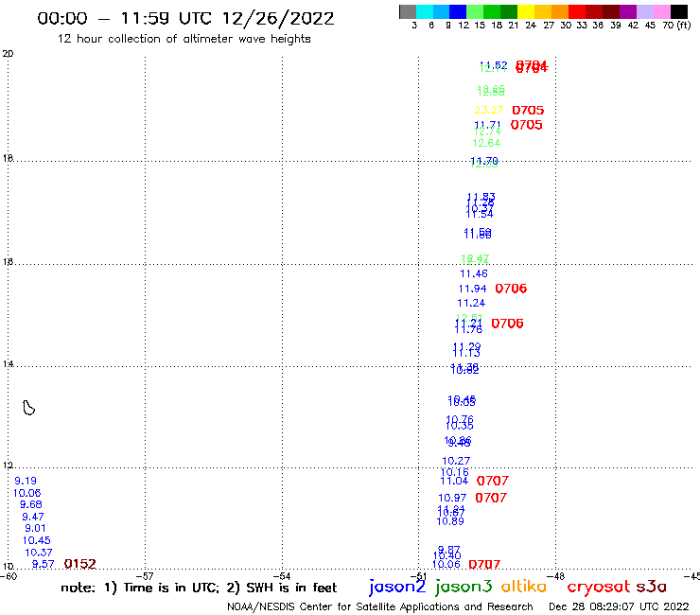700x615 pixels.
Task: Click the 9.57 wave height value
Action: click(43, 564)
